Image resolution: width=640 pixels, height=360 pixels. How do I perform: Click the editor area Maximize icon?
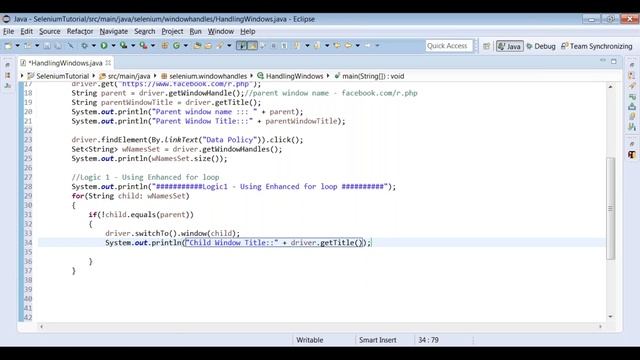click(x=613, y=61)
